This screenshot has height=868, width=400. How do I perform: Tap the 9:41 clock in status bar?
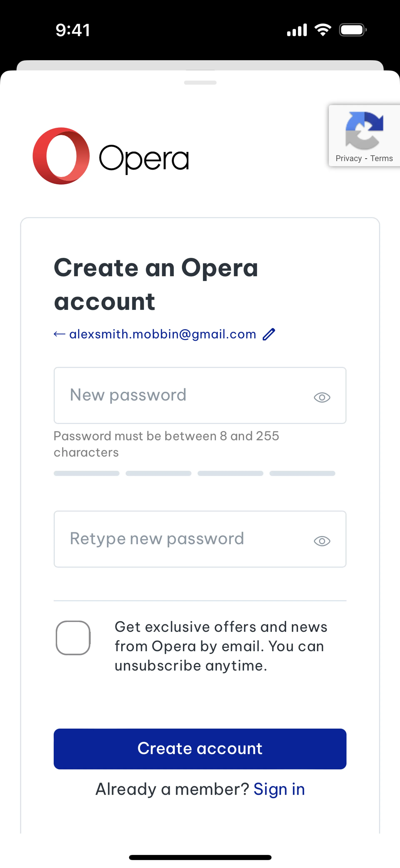[73, 30]
